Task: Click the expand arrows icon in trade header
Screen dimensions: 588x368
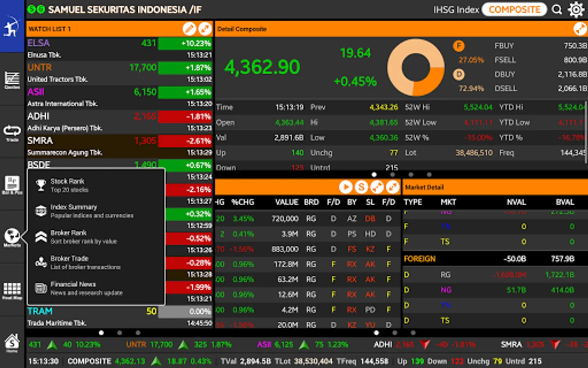Action: click(x=392, y=187)
